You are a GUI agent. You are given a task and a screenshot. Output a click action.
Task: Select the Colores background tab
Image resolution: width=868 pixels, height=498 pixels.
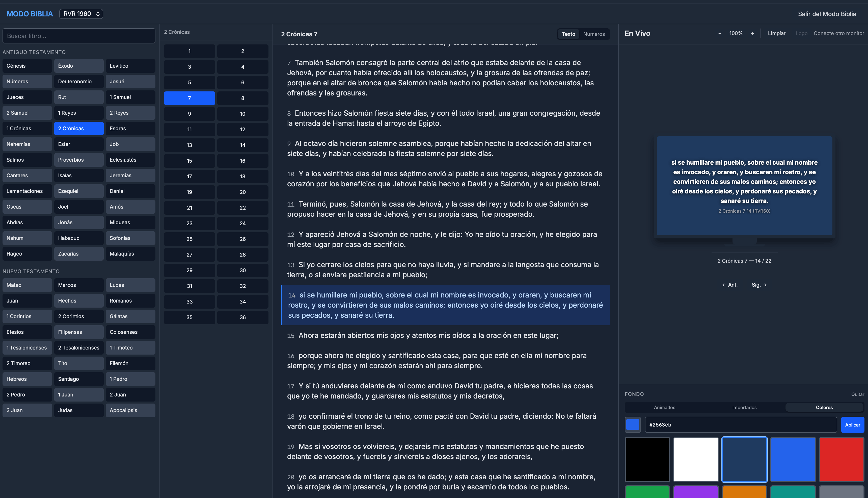(824, 407)
